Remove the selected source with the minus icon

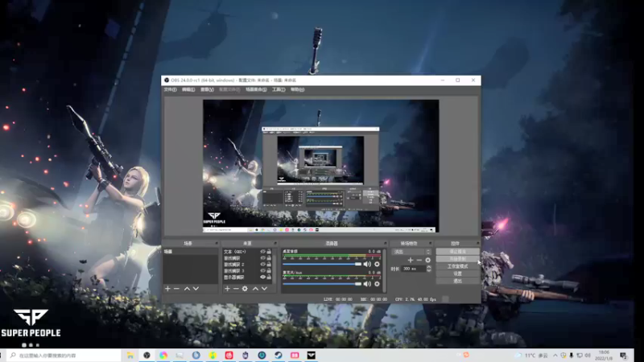click(x=236, y=289)
